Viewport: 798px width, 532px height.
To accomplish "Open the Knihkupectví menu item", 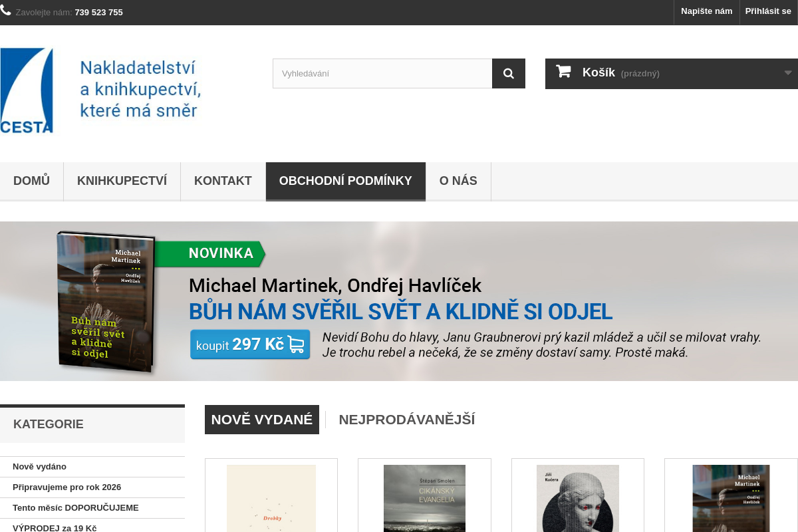I will (122, 181).
